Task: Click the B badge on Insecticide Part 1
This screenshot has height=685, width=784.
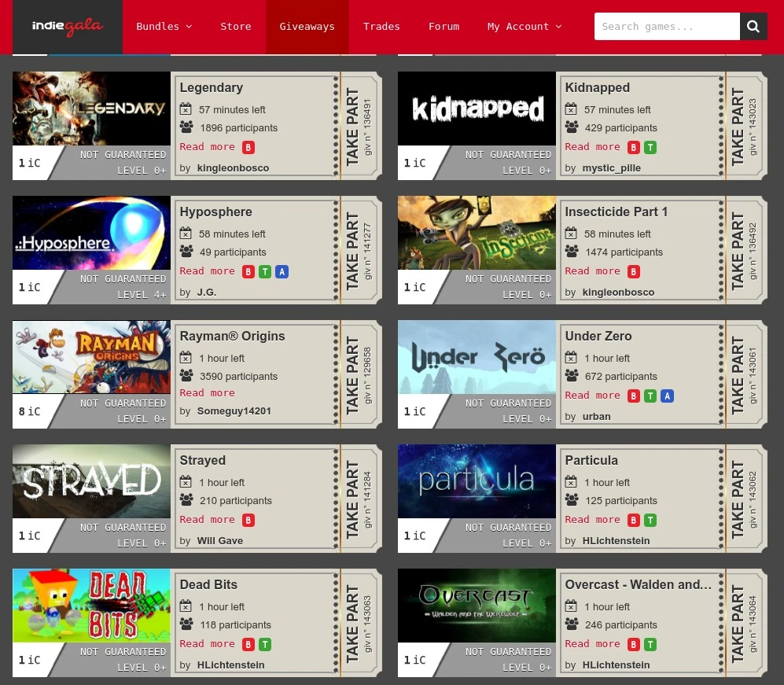Action: pos(634,271)
